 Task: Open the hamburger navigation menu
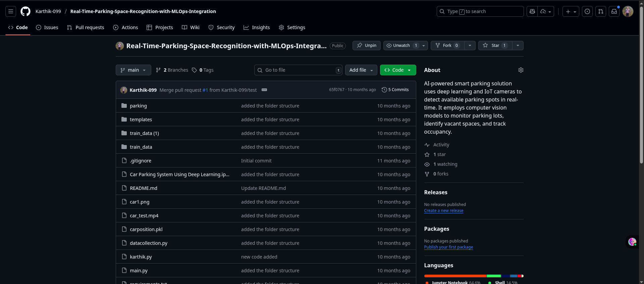click(11, 11)
